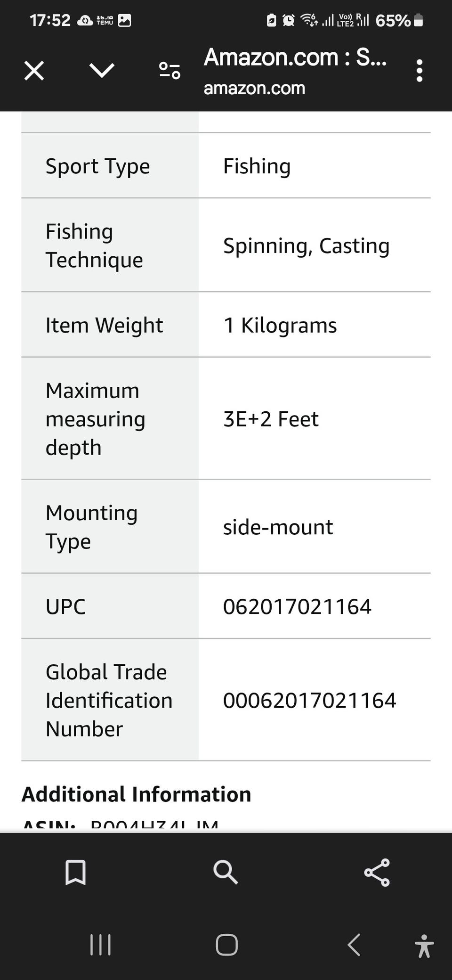Select the UPC value 062017021164

click(x=297, y=606)
